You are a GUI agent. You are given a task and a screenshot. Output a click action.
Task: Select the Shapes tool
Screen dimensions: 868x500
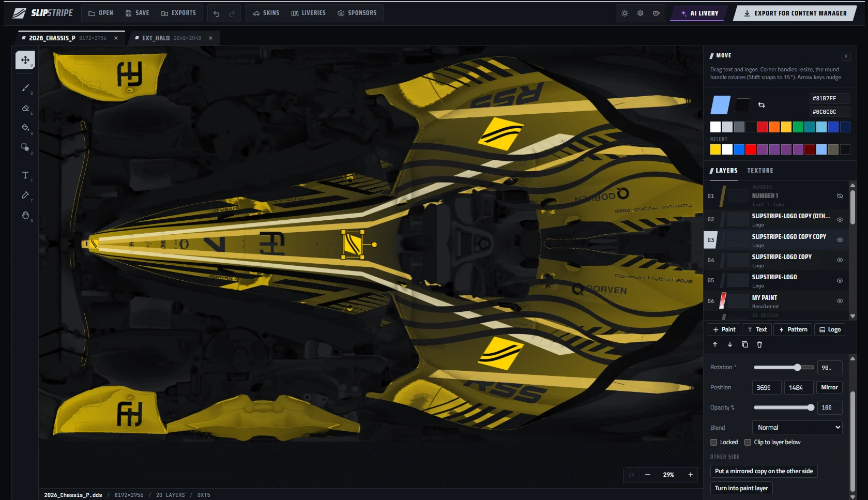[x=25, y=147]
